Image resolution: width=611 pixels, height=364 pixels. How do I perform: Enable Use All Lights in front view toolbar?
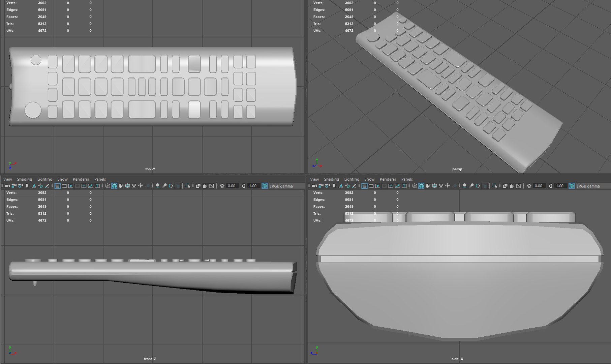tap(141, 186)
